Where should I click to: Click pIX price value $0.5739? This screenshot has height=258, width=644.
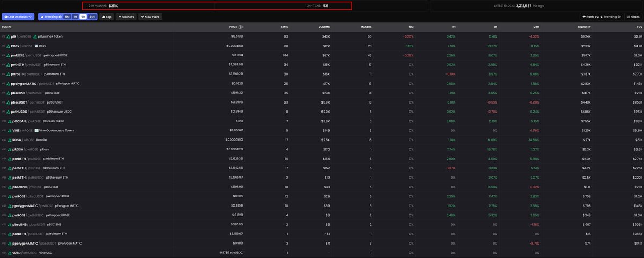(236, 36)
